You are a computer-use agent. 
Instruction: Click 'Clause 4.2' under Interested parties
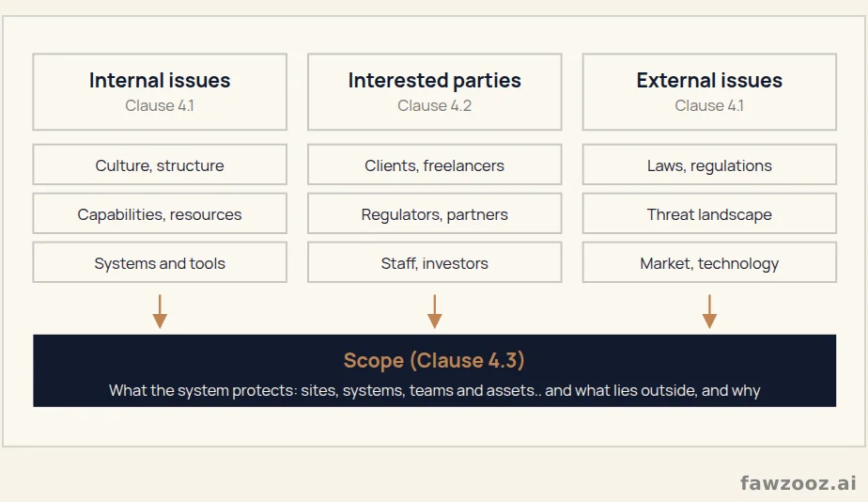[435, 105]
